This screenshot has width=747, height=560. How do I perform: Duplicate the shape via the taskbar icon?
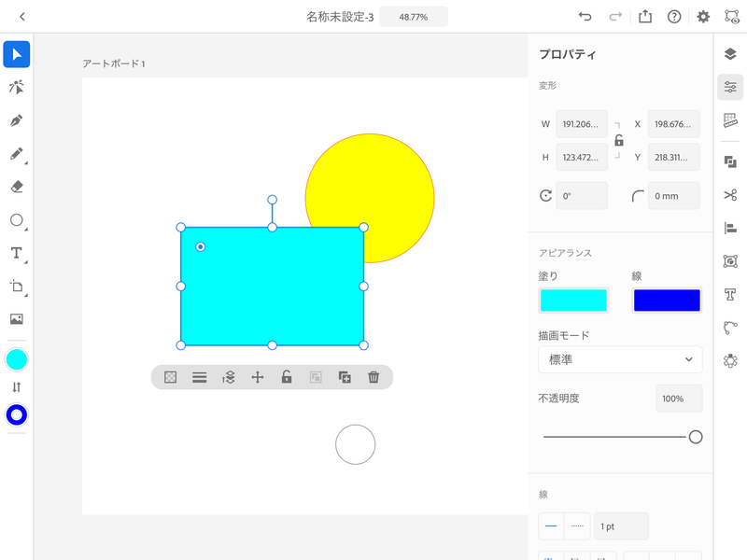(x=345, y=377)
